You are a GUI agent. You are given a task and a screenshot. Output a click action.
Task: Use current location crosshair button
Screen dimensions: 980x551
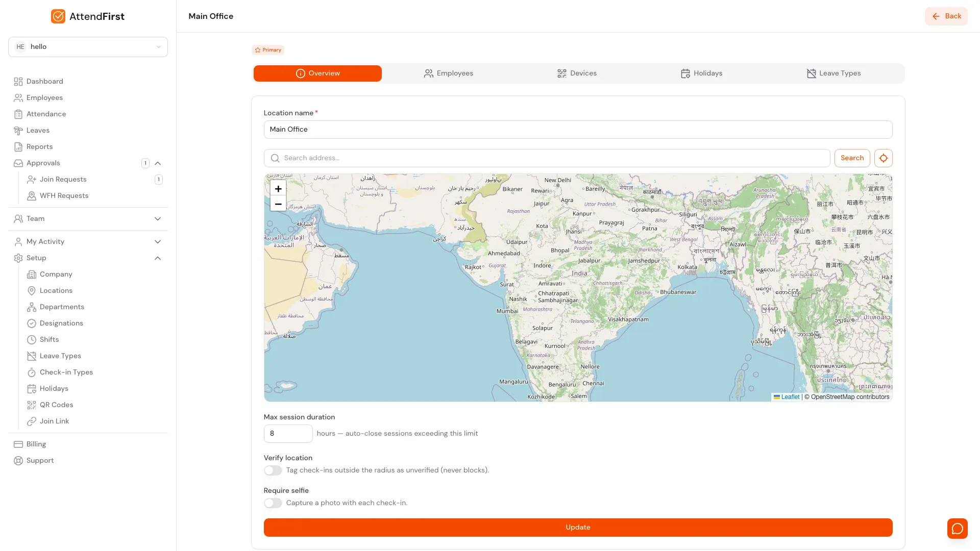(883, 158)
